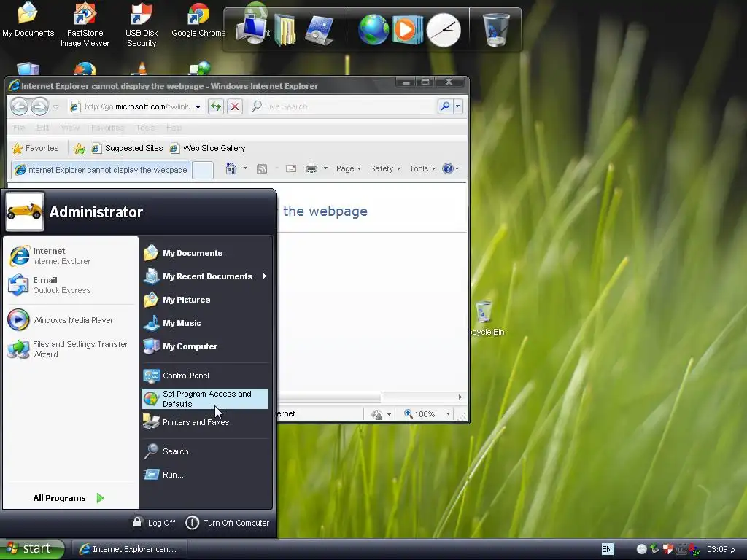This screenshot has height=560, width=747.
Task: Click the Print icon in IE
Action: pyautogui.click(x=311, y=168)
